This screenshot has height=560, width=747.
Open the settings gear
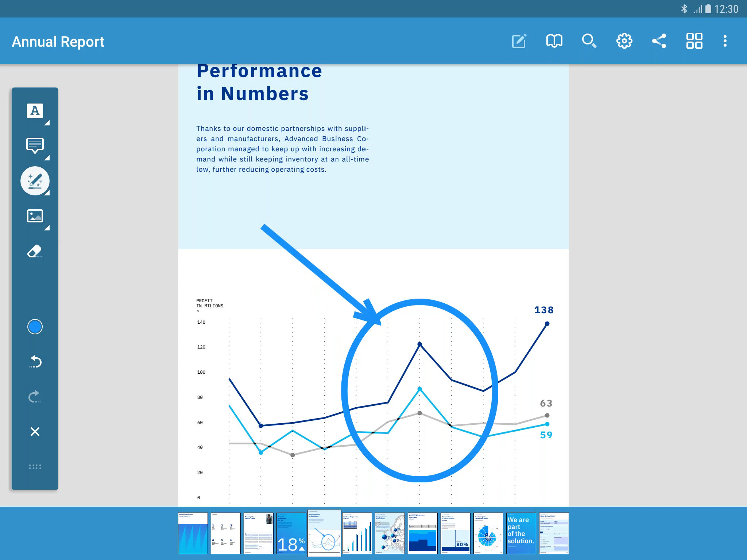click(x=624, y=41)
